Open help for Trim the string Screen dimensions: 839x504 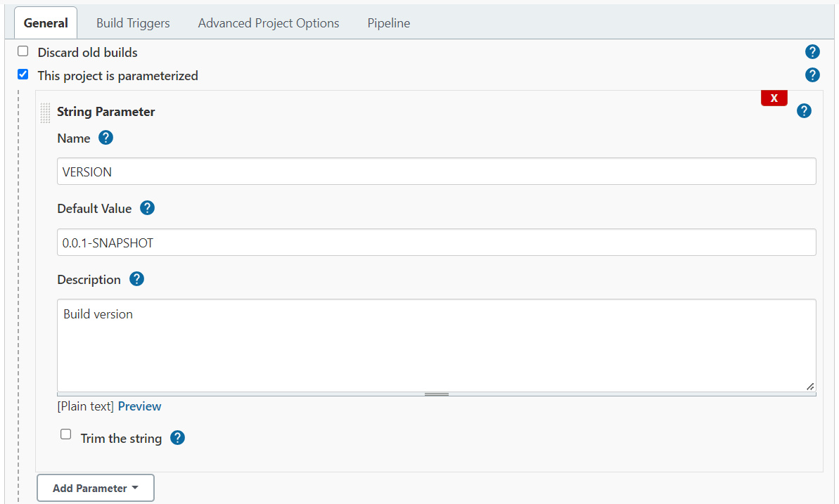(x=178, y=438)
